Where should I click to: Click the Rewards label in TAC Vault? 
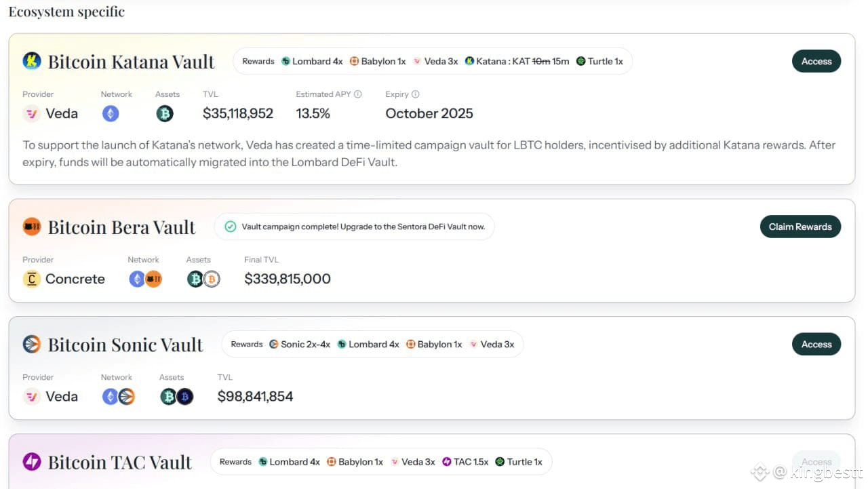(236, 462)
